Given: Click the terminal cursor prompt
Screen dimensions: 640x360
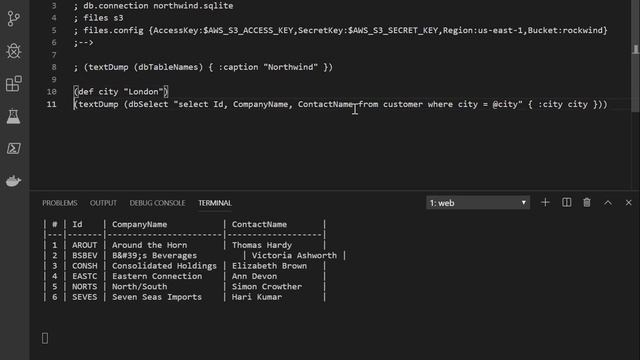Looking at the screenshot, I should click(x=45, y=338).
